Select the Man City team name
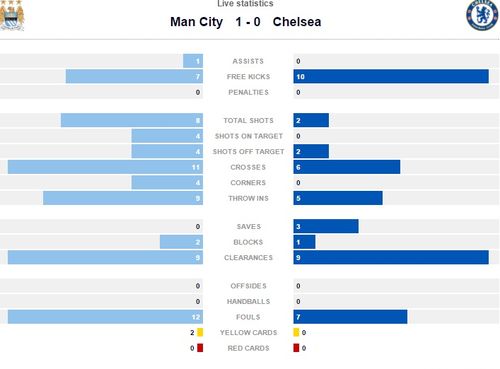 click(x=196, y=22)
